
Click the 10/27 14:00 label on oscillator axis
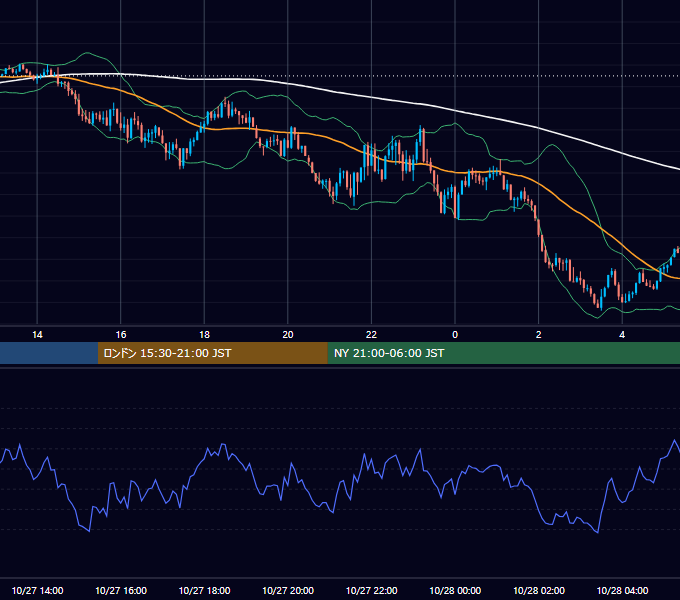tap(37, 590)
